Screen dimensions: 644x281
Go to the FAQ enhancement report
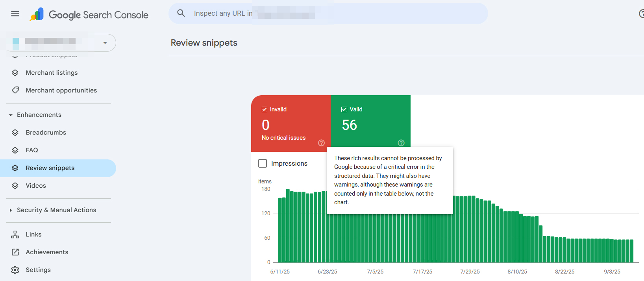click(32, 150)
